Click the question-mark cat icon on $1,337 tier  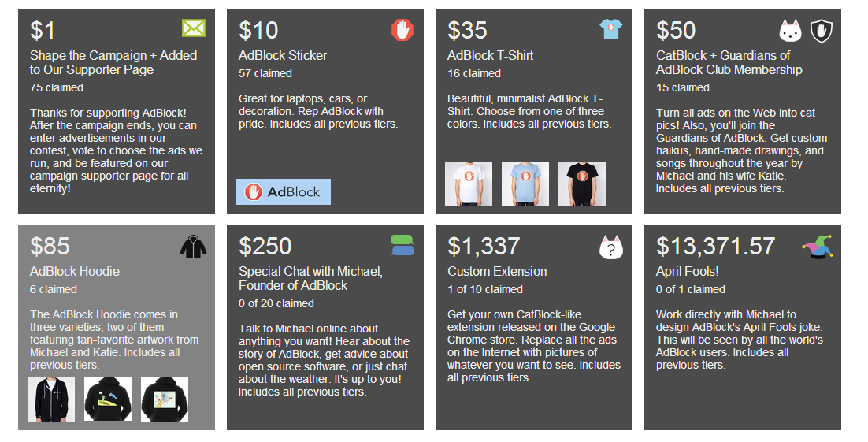(x=611, y=247)
